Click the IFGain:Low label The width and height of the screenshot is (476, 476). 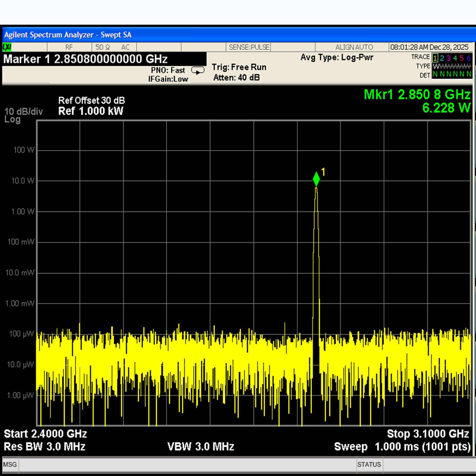pos(168,79)
